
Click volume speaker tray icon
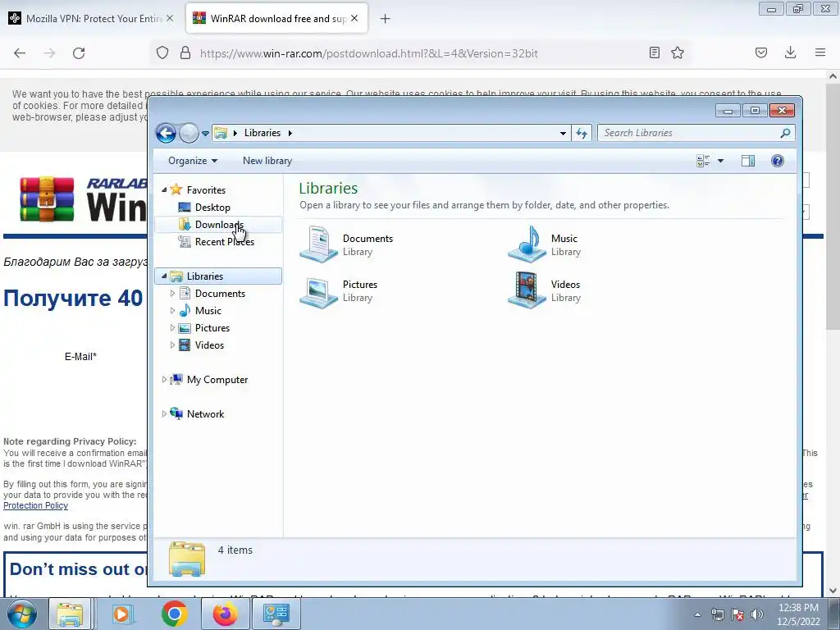[756, 614]
